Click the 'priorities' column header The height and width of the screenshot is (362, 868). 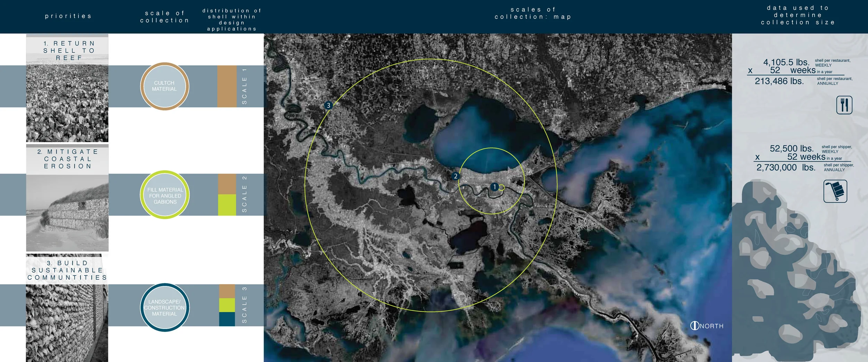[68, 16]
